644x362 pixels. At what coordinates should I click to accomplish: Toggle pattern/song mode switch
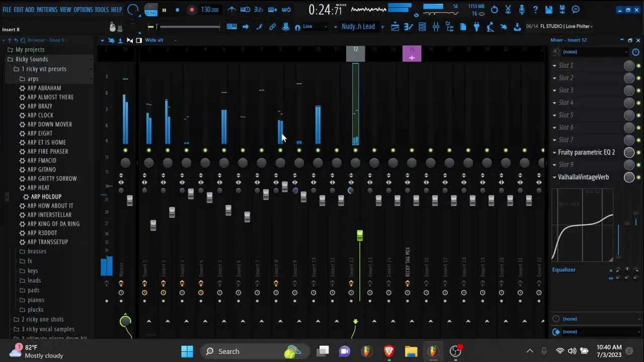(x=151, y=10)
